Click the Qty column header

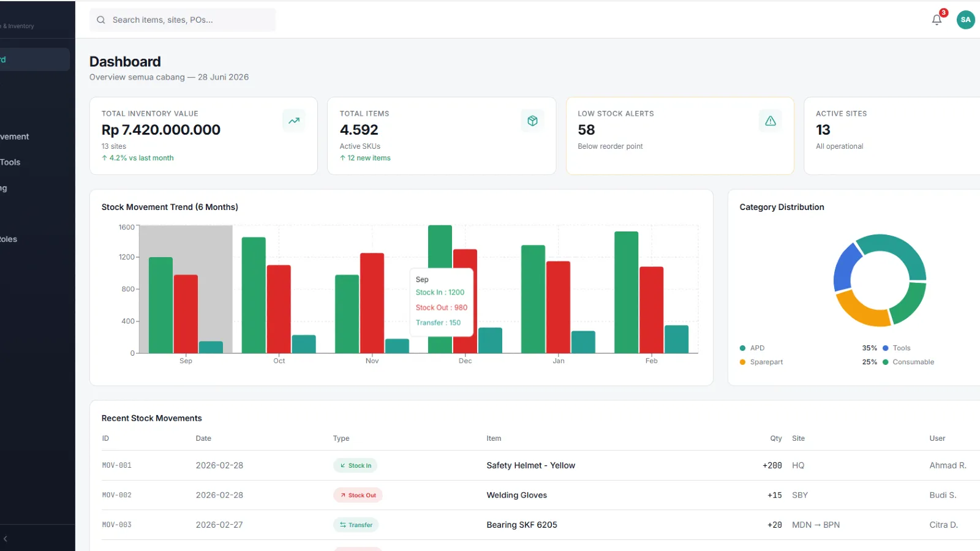click(x=776, y=438)
